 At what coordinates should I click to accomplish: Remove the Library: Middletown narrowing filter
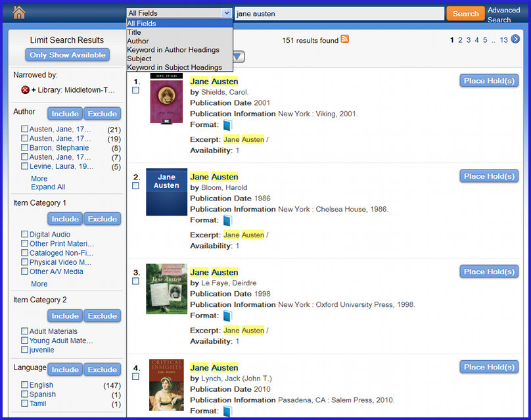coord(25,90)
